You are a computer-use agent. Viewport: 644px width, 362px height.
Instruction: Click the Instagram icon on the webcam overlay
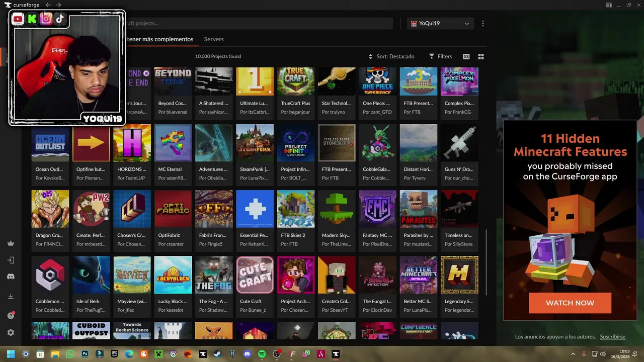click(x=46, y=19)
